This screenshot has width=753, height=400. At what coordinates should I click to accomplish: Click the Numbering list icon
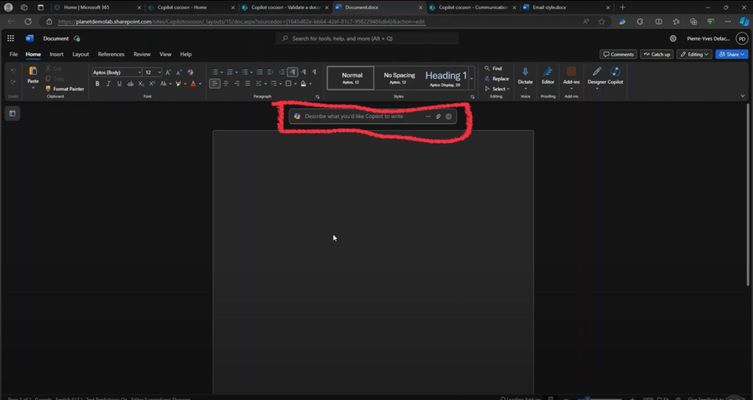pyautogui.click(x=230, y=73)
